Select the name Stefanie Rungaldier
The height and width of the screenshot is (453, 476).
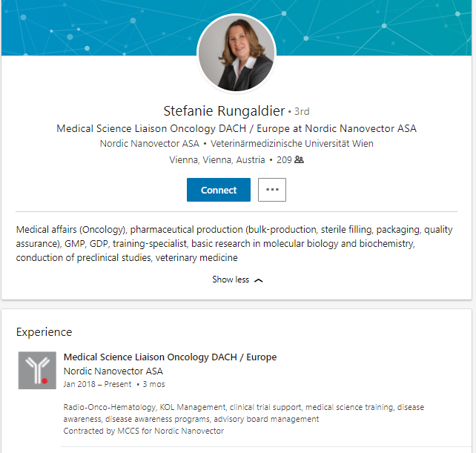coord(224,110)
